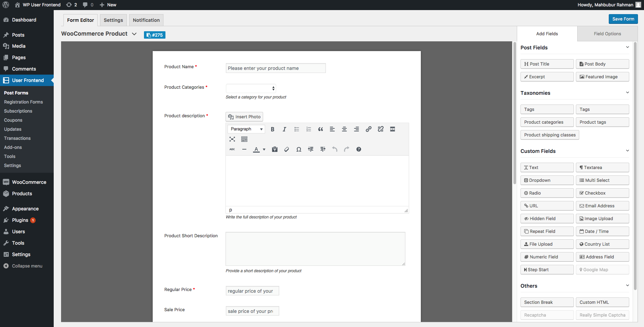Enter fullscreen editor mode
The height and width of the screenshot is (327, 644).
pyautogui.click(x=232, y=139)
